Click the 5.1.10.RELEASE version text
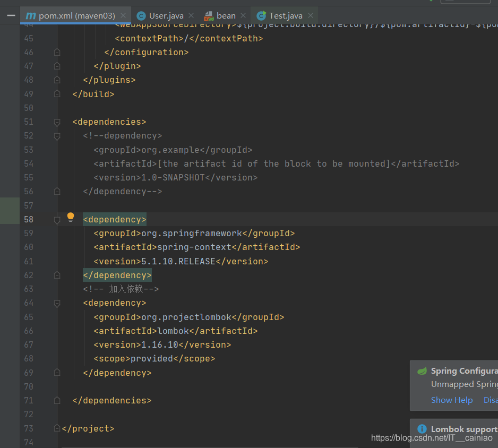Screen dimensions: 498x448 (x=178, y=261)
